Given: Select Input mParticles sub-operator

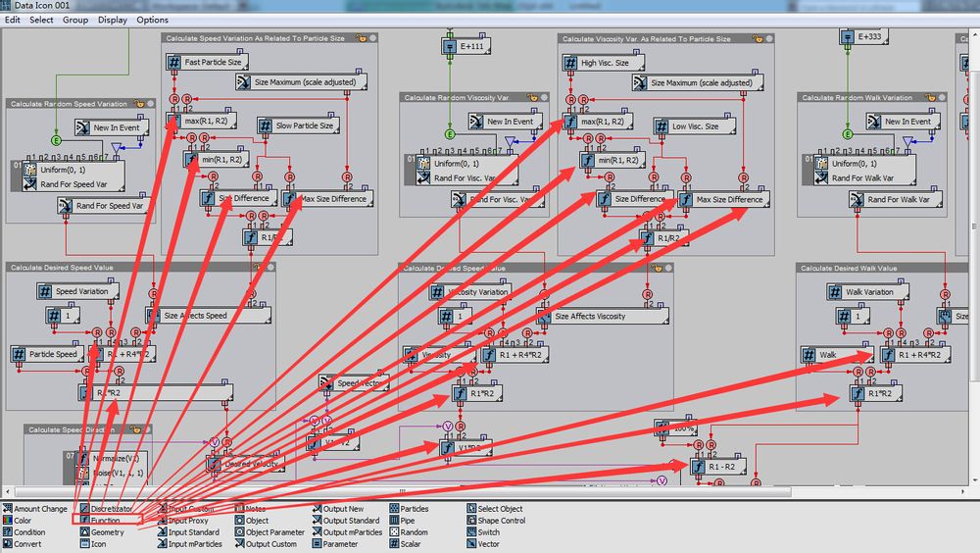Looking at the screenshot, I should tap(190, 544).
